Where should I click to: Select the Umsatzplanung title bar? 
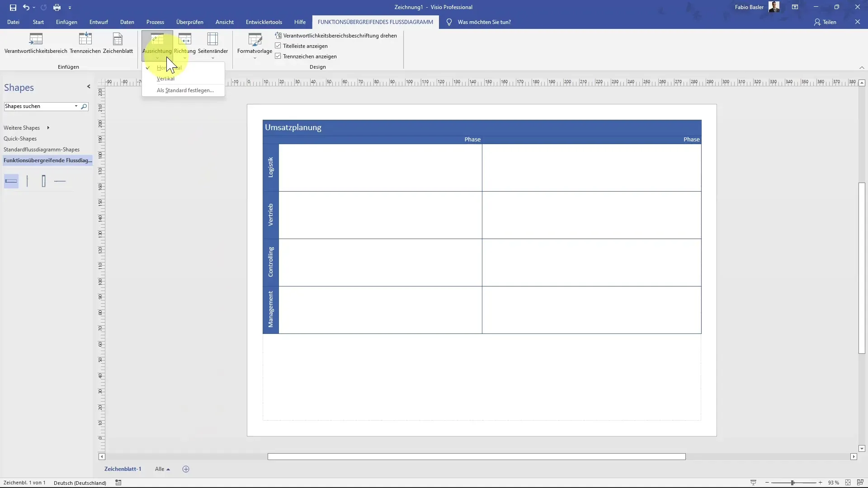pos(482,128)
